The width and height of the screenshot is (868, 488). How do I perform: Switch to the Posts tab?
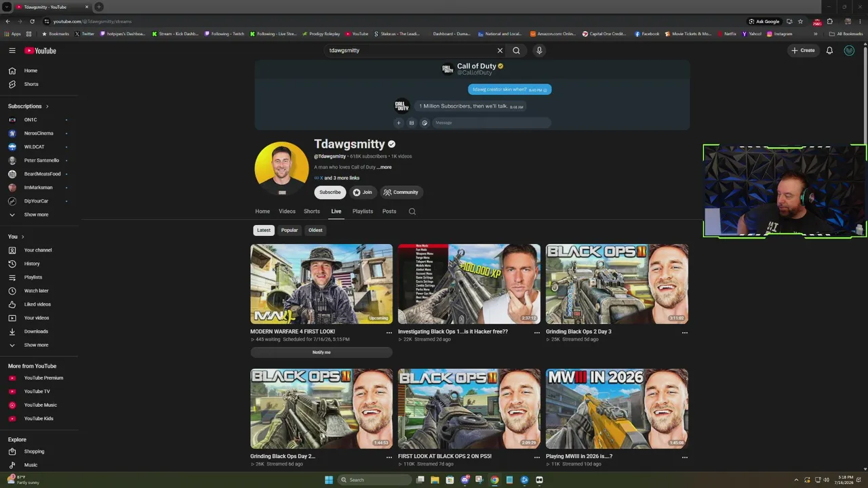tap(389, 211)
